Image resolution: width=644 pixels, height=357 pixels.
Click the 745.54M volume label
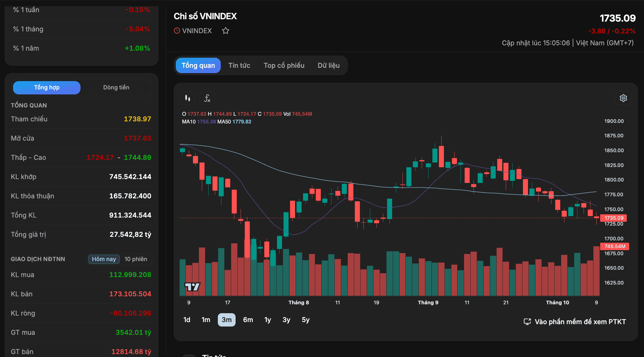pos(615,246)
